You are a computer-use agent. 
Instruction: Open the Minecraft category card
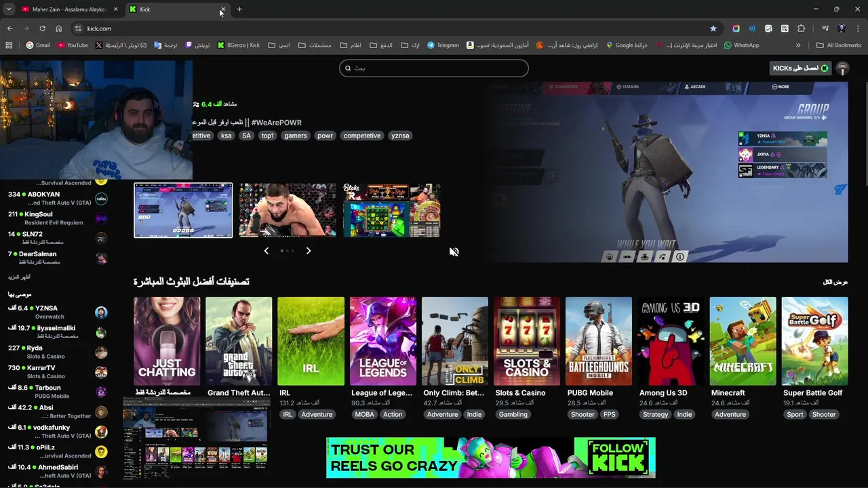point(743,341)
